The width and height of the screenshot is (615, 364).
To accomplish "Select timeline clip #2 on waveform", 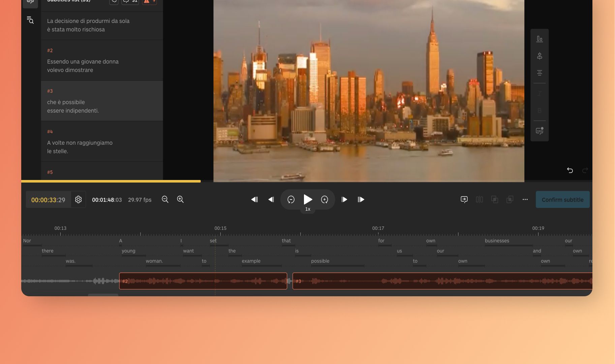I will pyautogui.click(x=203, y=281).
